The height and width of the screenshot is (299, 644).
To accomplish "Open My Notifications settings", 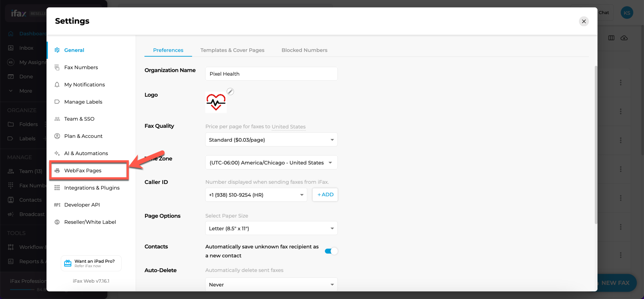I will click(x=84, y=84).
